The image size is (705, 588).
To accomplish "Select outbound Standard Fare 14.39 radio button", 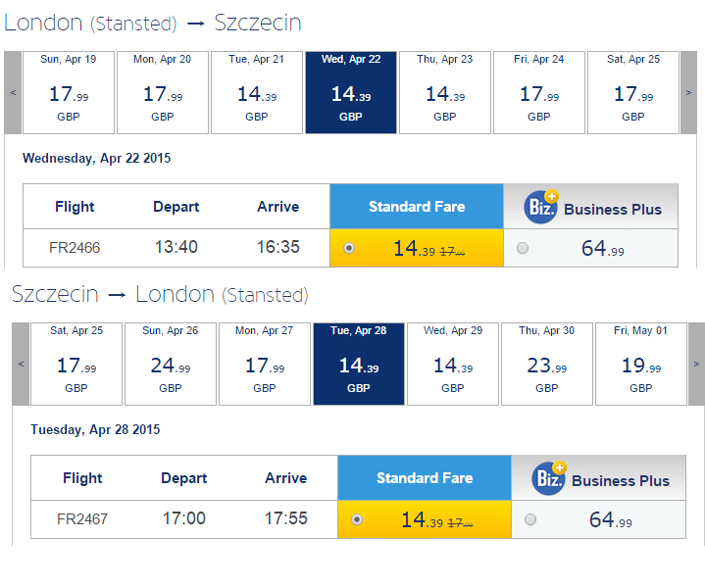I will pos(349,248).
